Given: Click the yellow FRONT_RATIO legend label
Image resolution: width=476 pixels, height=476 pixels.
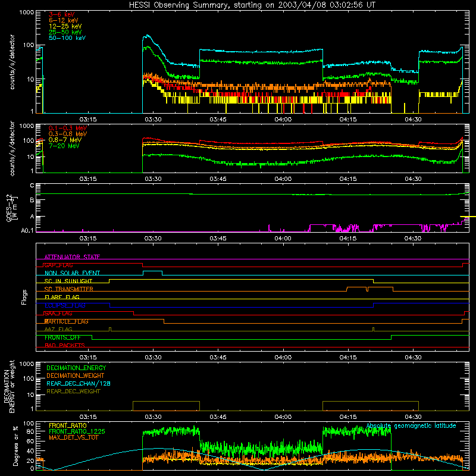Looking at the screenshot, I should coord(68,425).
